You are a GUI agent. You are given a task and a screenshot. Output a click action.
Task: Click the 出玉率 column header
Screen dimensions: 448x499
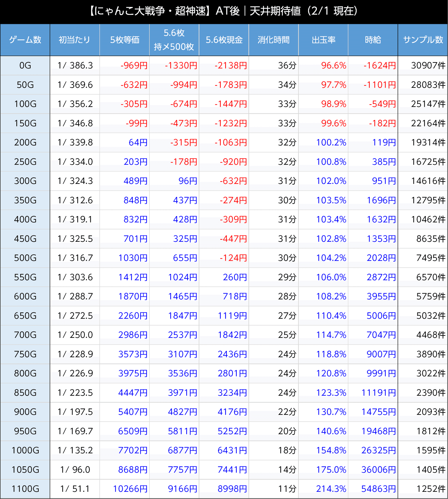click(x=323, y=40)
